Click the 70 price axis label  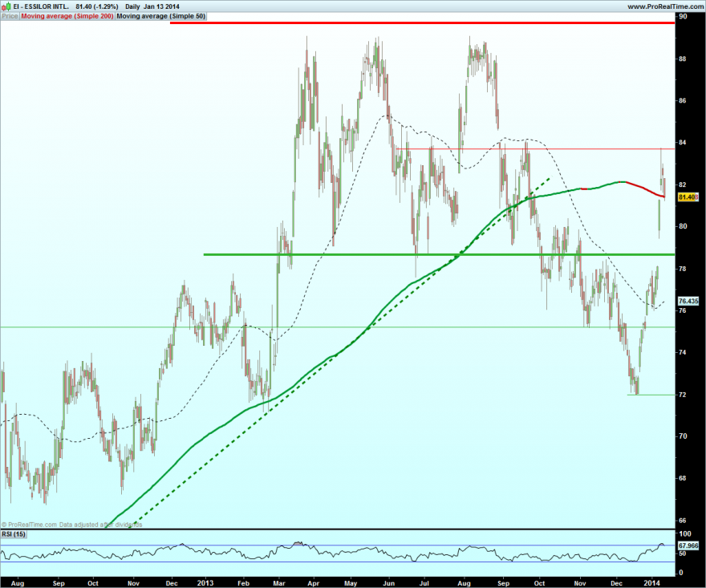[x=683, y=436]
